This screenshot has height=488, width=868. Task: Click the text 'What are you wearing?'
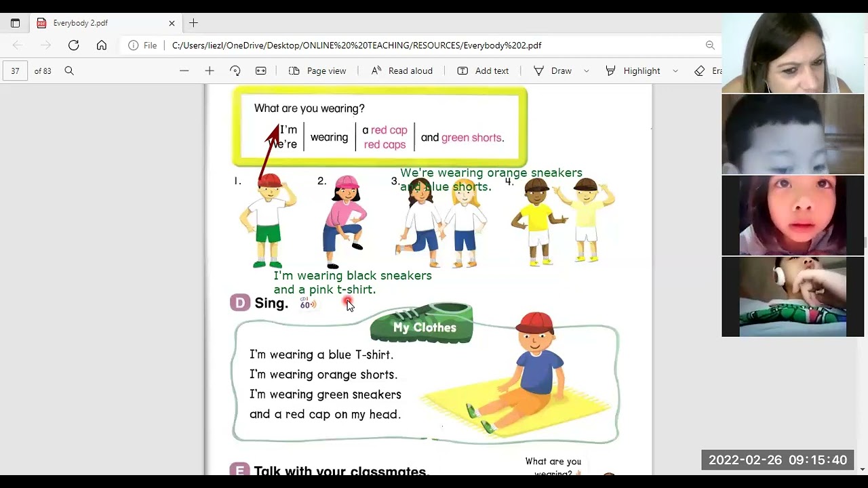tap(309, 108)
